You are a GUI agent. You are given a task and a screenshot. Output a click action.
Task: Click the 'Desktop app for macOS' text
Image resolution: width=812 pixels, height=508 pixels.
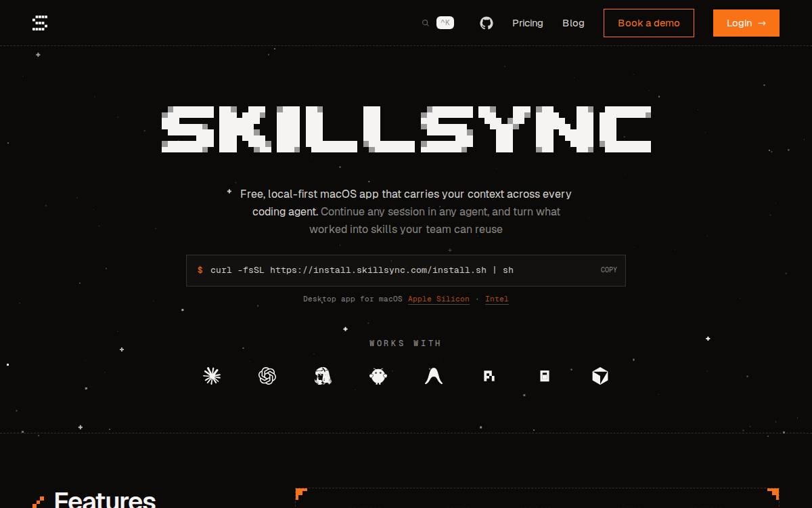(x=353, y=299)
